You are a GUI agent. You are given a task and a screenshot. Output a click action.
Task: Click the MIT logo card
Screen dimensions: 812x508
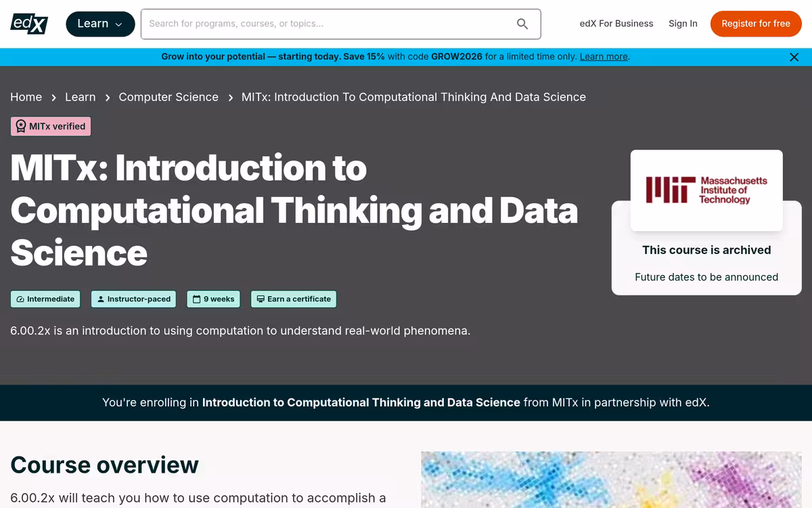706,190
